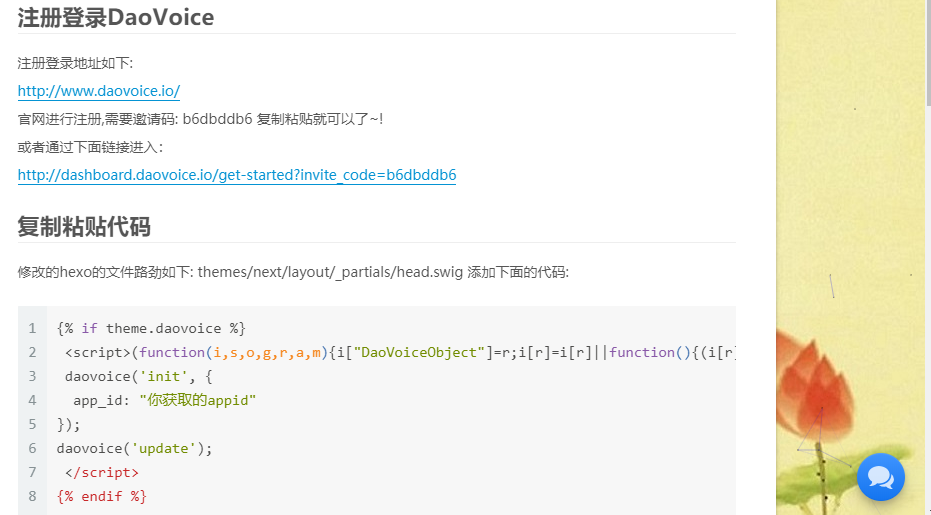931x515 pixels.
Task: Click the 注册登录DaoVoice heading
Action: [115, 17]
